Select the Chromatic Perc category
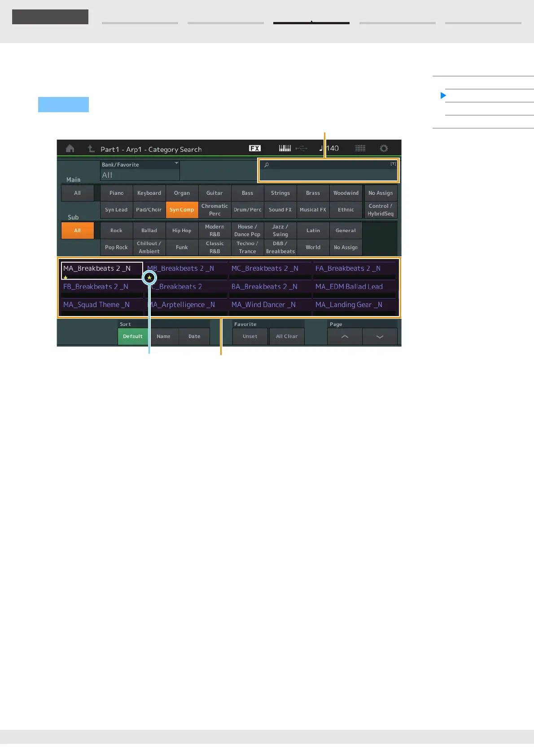The image size is (534, 756). tap(215, 210)
